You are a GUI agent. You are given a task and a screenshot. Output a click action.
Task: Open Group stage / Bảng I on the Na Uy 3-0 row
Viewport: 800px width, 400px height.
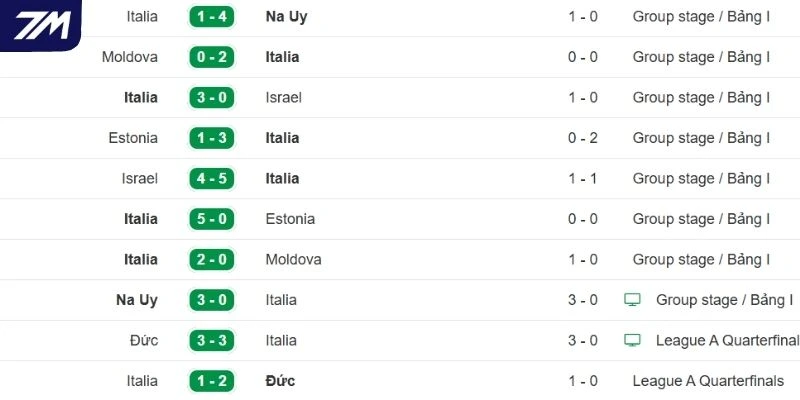pos(724,300)
